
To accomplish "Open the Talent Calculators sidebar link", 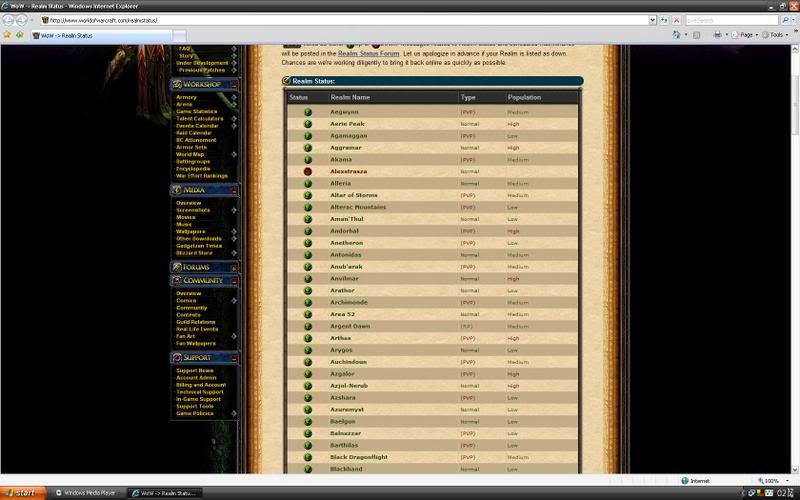I will [199, 118].
